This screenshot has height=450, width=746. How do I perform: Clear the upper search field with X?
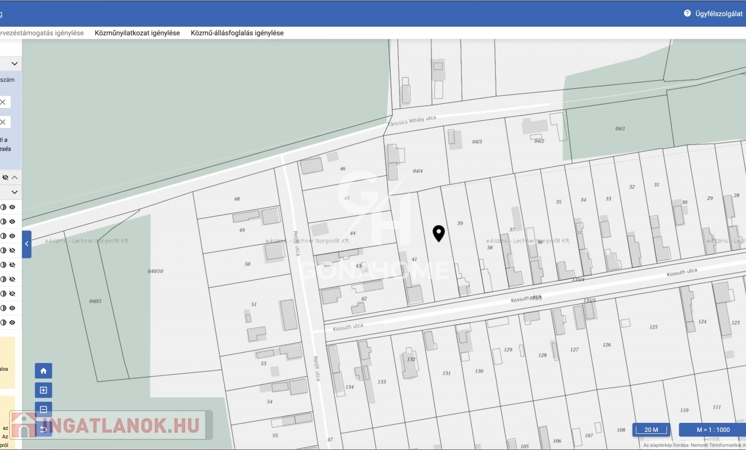pos(4,102)
